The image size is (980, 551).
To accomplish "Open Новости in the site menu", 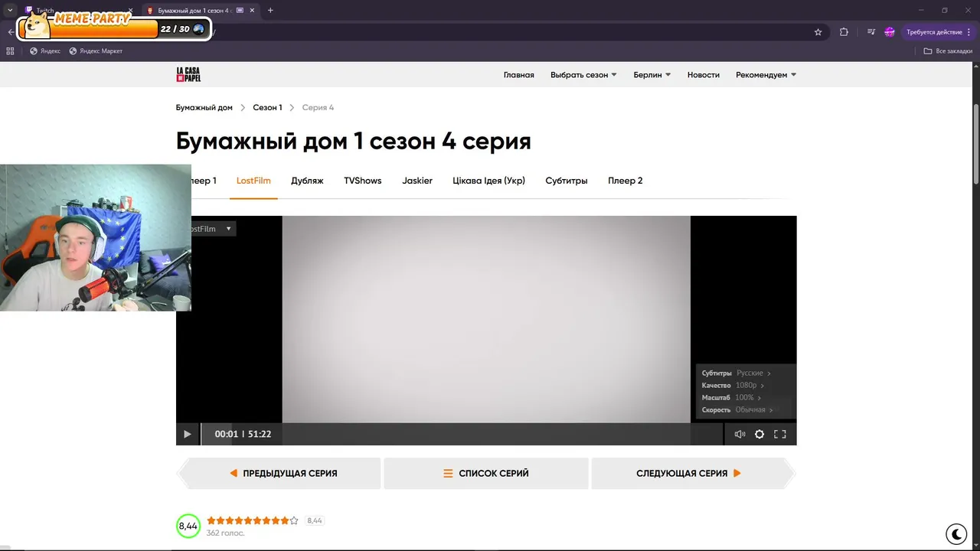I will [x=704, y=75].
